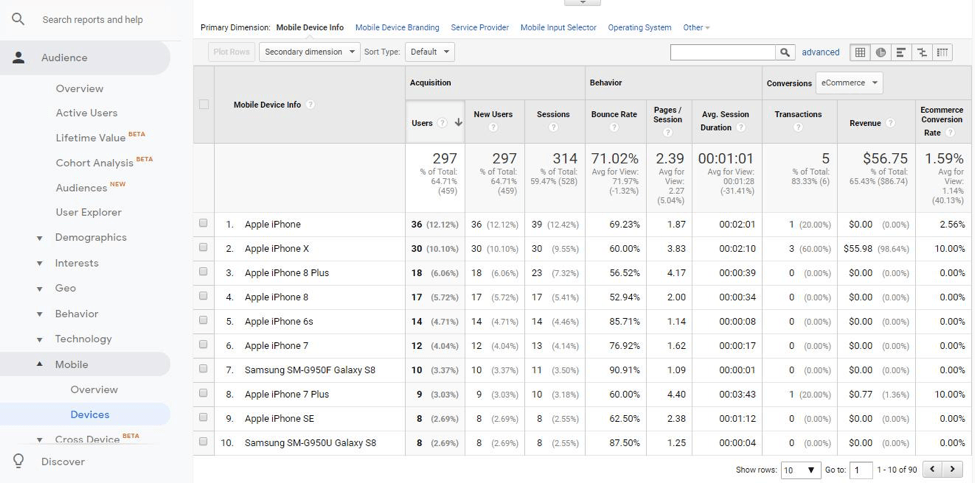Tick the Samsung SM-G950F Galaxy S8 checkbox

204,369
